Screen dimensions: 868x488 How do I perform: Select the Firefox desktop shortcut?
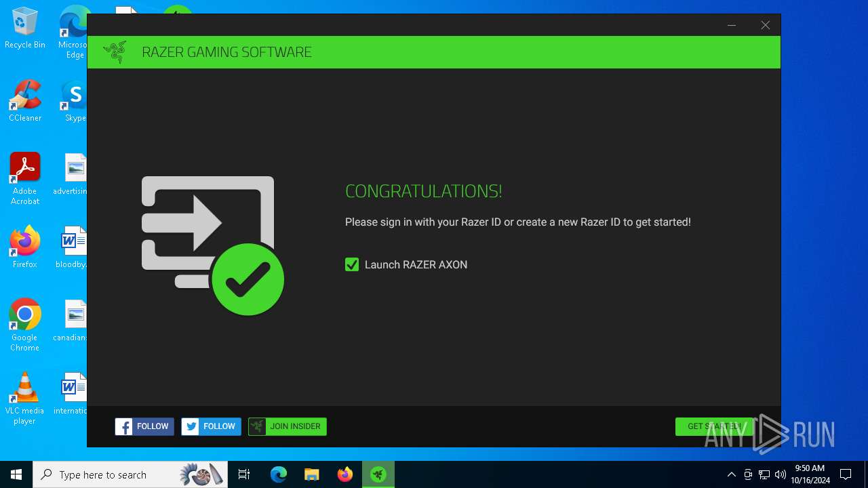point(25,247)
